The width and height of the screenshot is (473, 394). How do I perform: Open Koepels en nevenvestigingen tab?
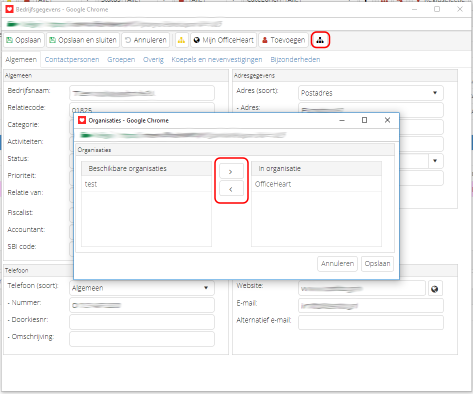[x=217, y=60]
